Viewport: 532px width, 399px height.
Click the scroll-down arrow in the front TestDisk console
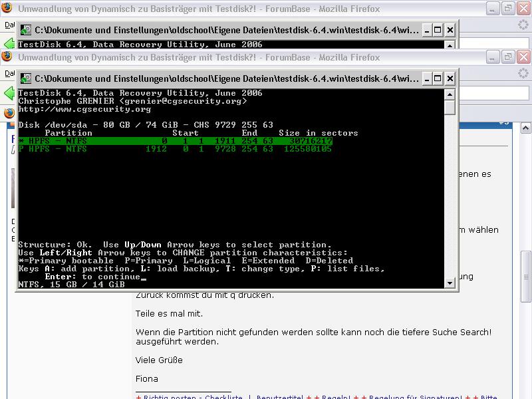[450, 283]
